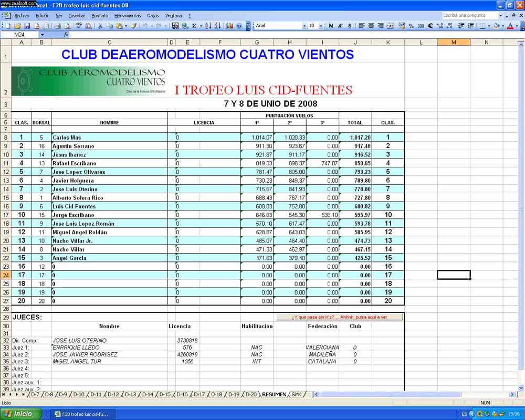Open the font color dropdown arrow
The height and width of the screenshot is (420, 525).
pos(517,26)
